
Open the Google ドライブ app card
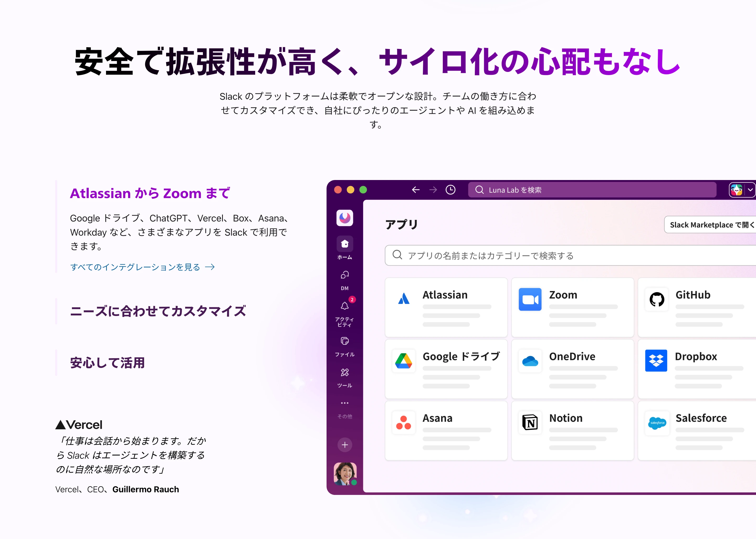pyautogui.click(x=446, y=369)
